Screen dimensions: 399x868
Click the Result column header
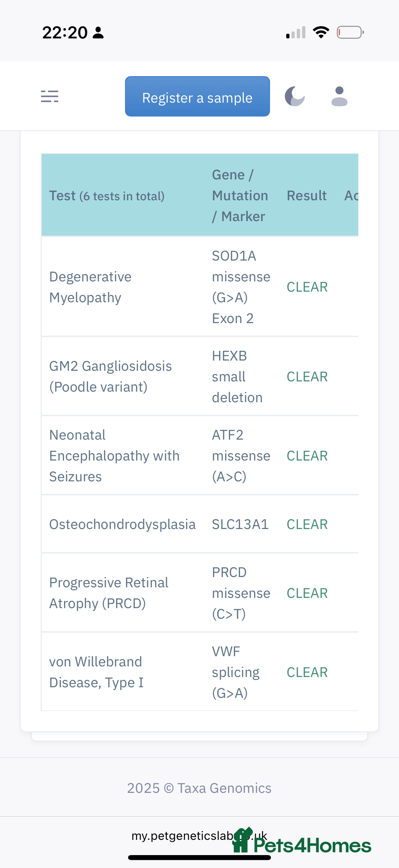coord(307,196)
